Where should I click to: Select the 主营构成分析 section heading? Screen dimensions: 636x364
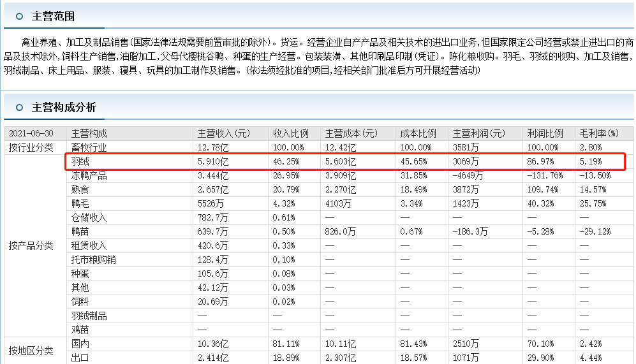tap(64, 108)
